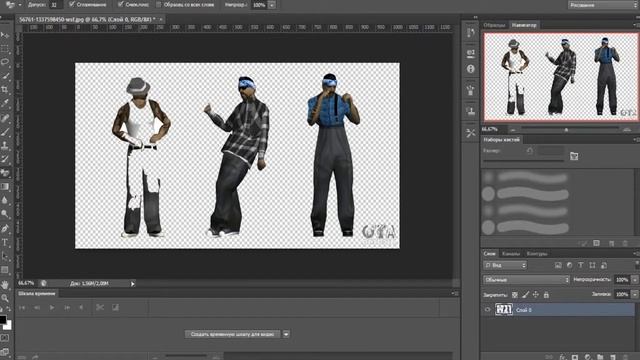Screen dimensions: 640x360
Task: Select the Наборы кистей tab
Action: tap(502, 140)
